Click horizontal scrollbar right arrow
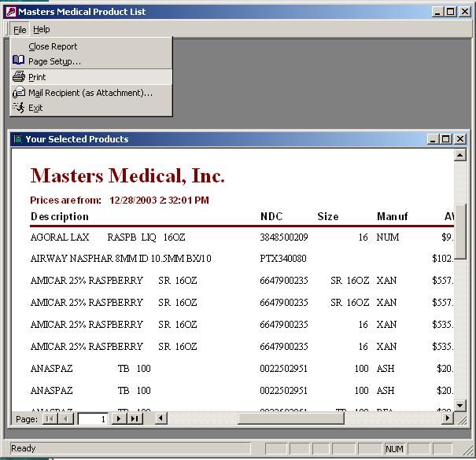Viewport: 476px width, 460px height. 447,418
